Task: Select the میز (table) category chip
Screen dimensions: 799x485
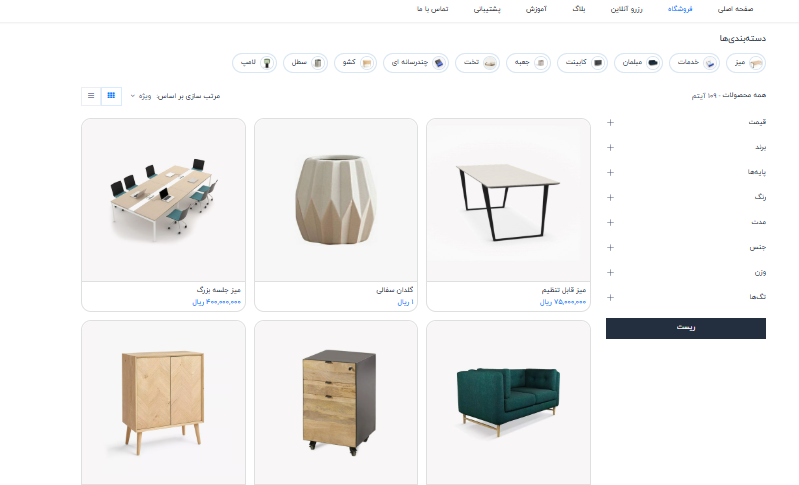Action: click(746, 63)
